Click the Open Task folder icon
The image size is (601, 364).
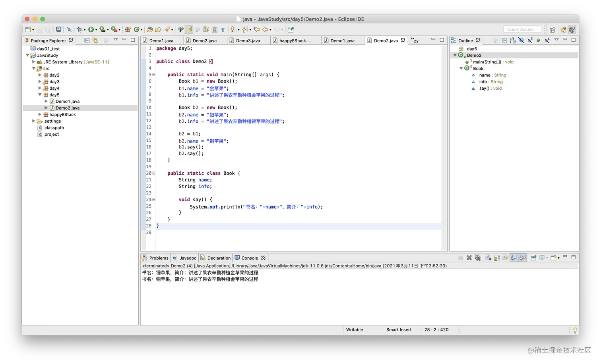pos(158,29)
